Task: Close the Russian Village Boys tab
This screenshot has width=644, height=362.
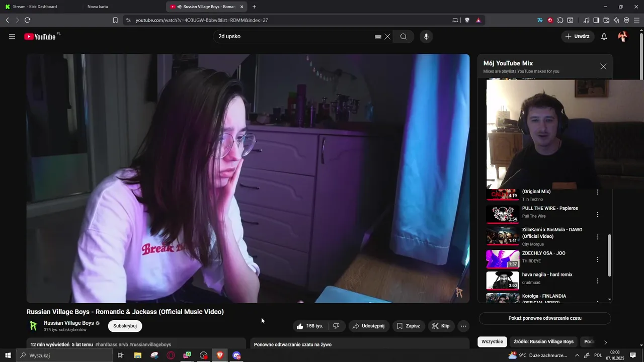Action: pos(242,7)
